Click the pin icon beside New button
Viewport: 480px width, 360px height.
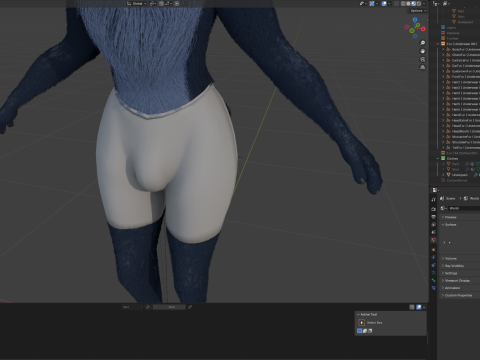190,307
